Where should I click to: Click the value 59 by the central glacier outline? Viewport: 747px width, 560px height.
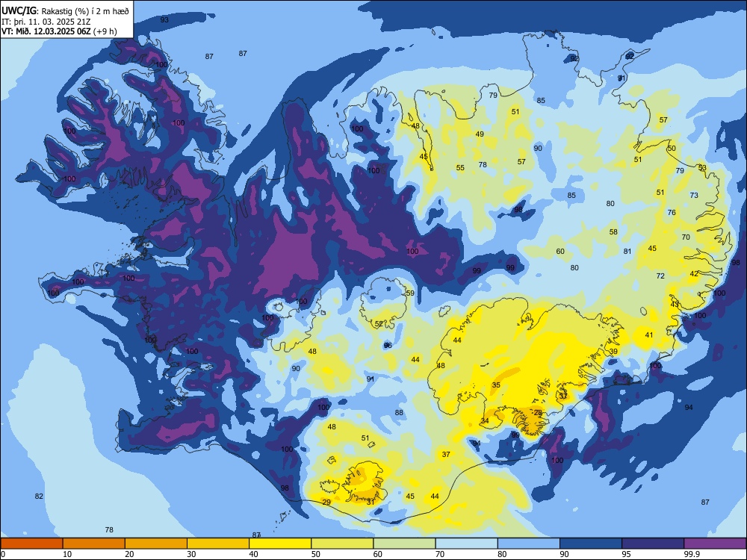[410, 293]
